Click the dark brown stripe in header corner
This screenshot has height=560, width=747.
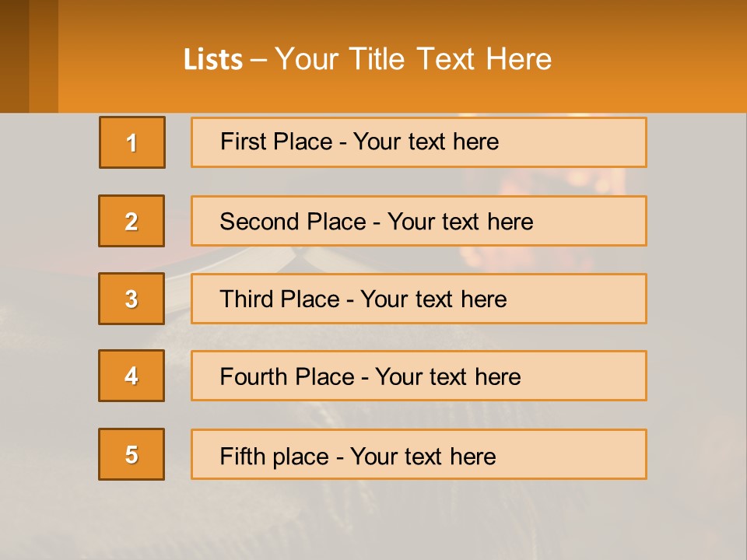(14, 56)
